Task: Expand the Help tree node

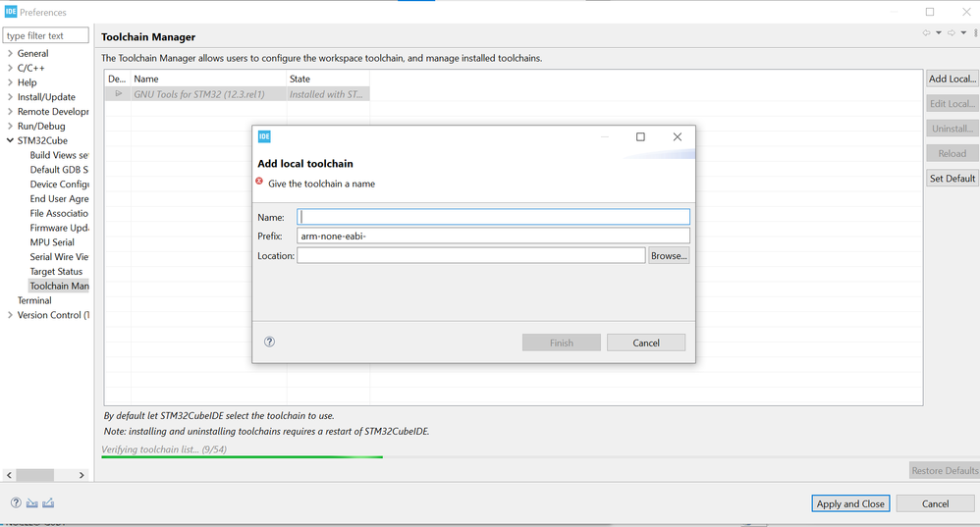Action: click(10, 81)
